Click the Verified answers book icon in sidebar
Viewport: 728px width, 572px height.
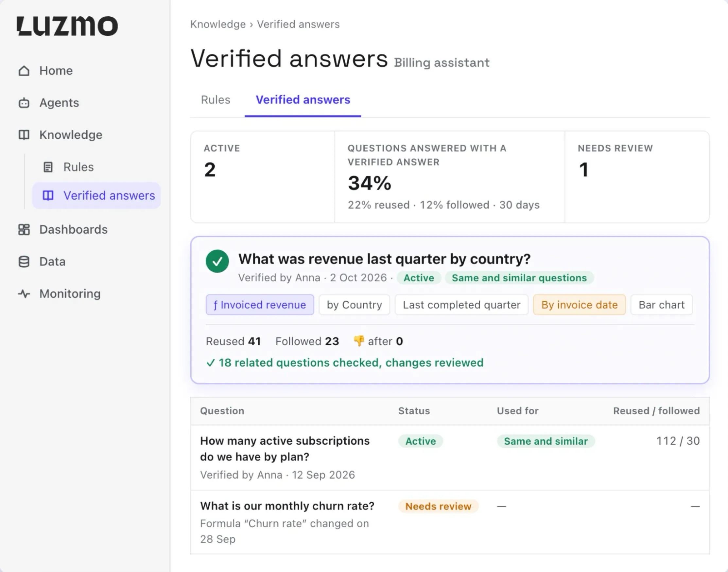point(48,196)
